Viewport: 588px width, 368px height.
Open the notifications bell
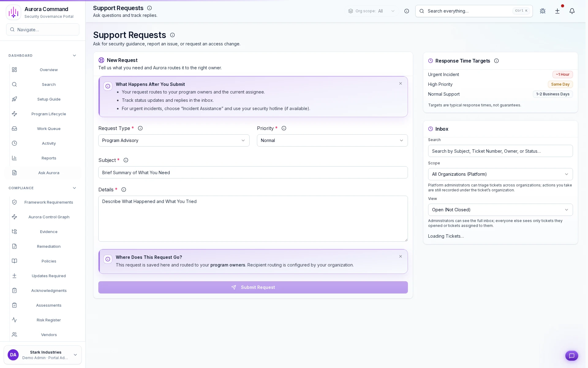(572, 11)
